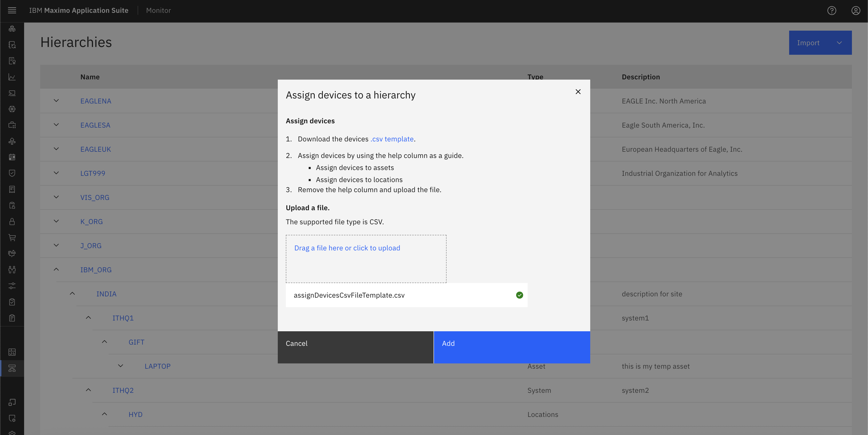Click the hexagon wheel sidebar icon
868x435 pixels.
(x=12, y=109)
